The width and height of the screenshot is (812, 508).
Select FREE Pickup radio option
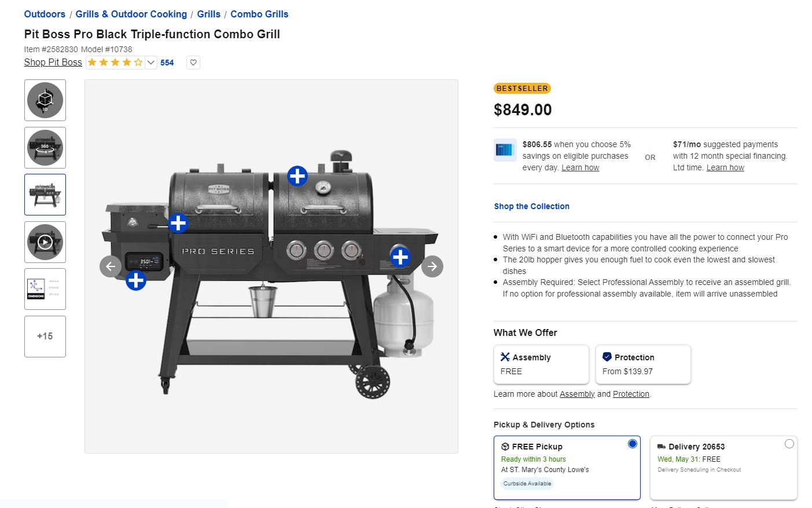point(633,444)
